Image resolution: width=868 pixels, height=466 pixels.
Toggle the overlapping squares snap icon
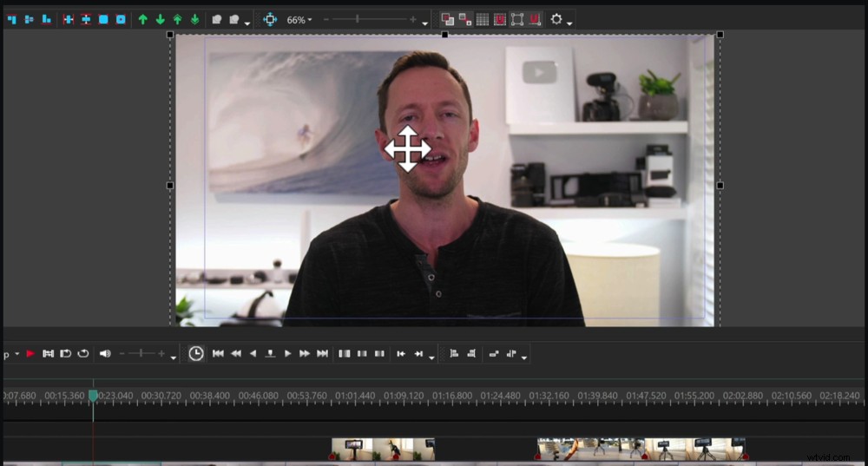click(447, 20)
